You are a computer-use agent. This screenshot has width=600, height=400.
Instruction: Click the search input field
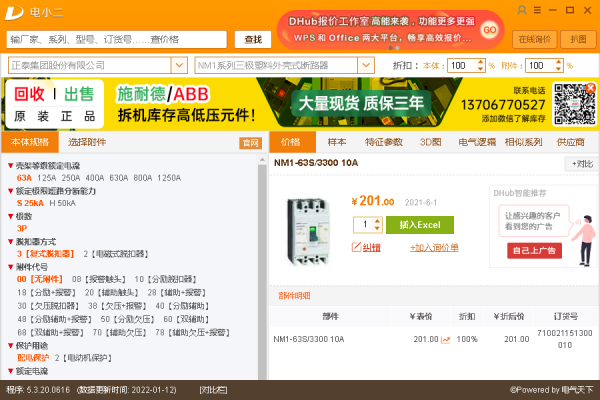tap(117, 39)
